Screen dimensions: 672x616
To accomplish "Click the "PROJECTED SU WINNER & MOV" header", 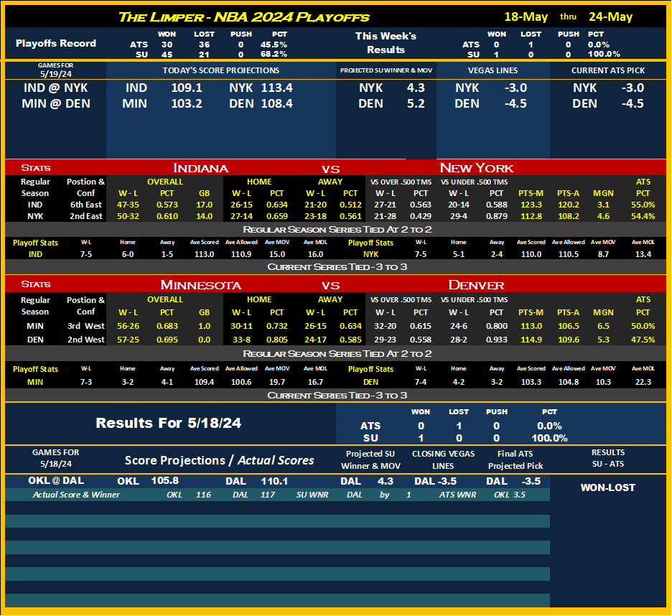I will [x=386, y=70].
